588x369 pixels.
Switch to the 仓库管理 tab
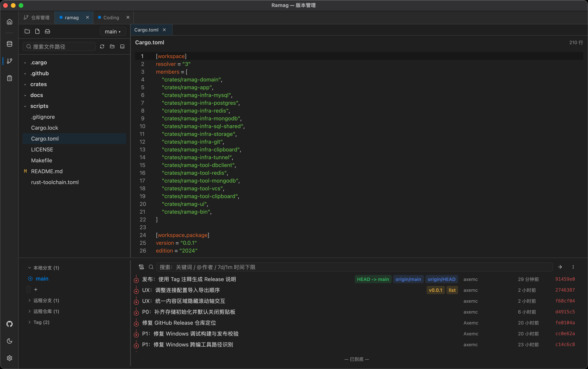click(x=37, y=17)
